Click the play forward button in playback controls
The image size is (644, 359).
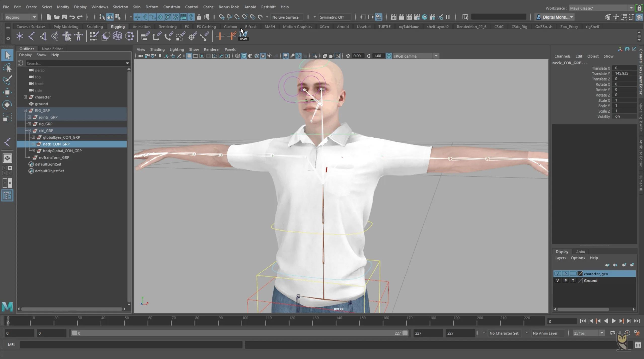[x=614, y=321]
